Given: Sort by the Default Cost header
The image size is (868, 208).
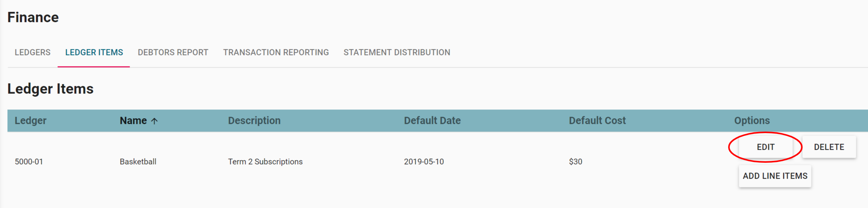Looking at the screenshot, I should pyautogui.click(x=597, y=121).
